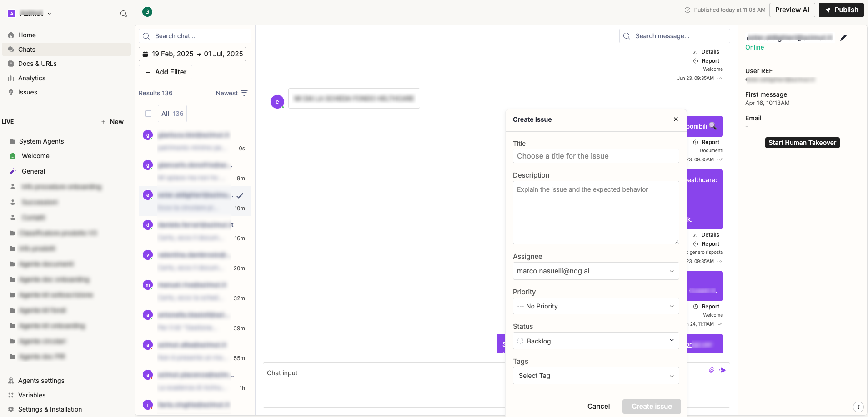Open the Select Tag dropdown
Viewport: 868px width, 417px height.
tap(596, 376)
